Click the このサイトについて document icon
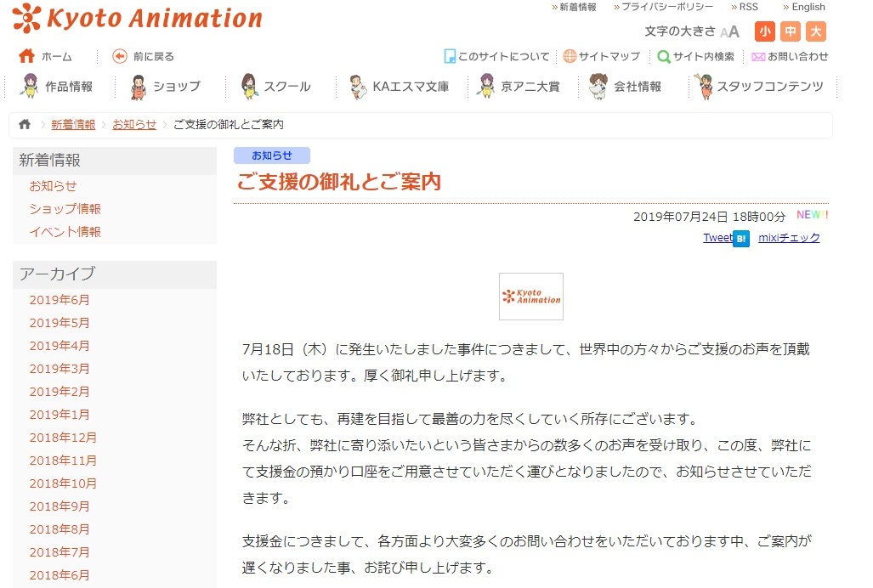This screenshot has height=588, width=873. click(450, 57)
